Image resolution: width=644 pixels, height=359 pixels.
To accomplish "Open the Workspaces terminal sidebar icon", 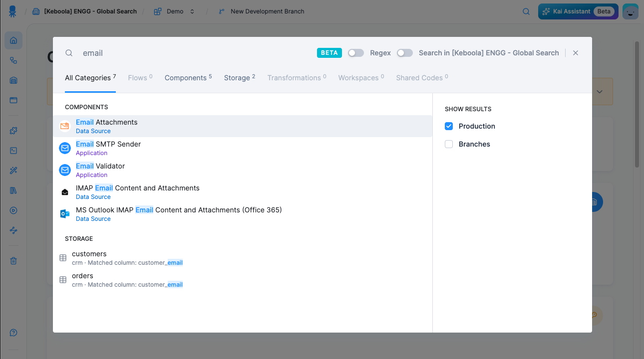I will point(13,151).
